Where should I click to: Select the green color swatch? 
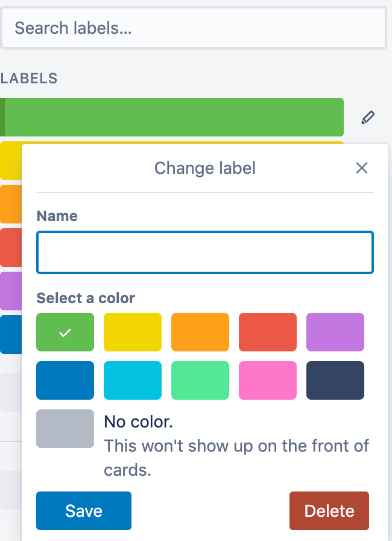click(x=65, y=332)
